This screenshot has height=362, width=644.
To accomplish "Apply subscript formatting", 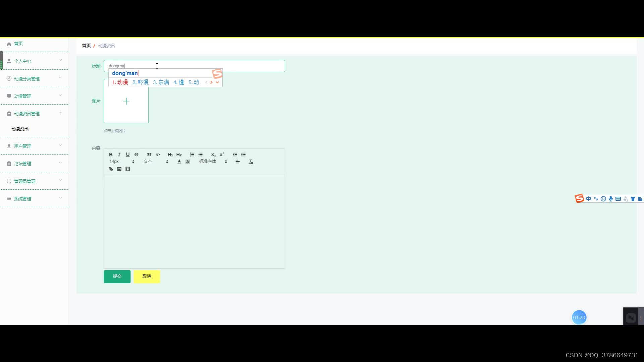I will (213, 155).
